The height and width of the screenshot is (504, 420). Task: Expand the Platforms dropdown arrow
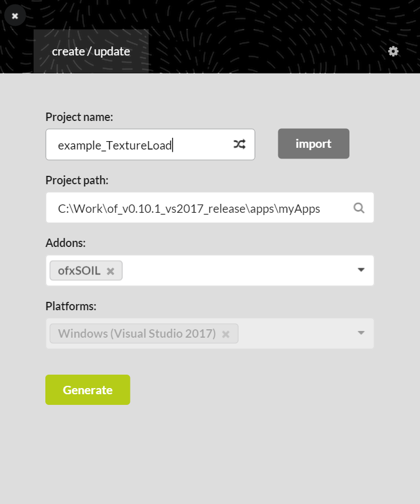coord(361,333)
